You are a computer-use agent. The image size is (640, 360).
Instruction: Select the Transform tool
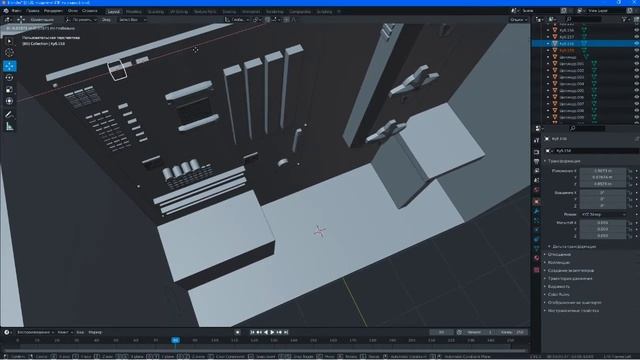pyautogui.click(x=9, y=101)
